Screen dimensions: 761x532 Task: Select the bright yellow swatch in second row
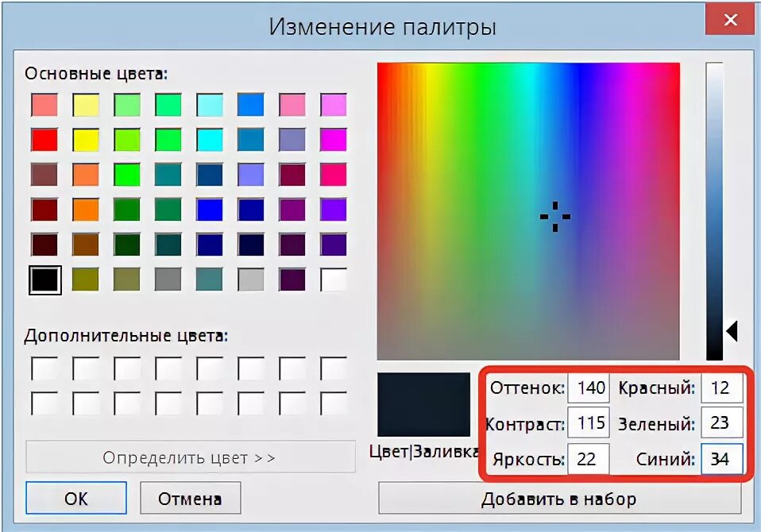pyautogui.click(x=86, y=141)
